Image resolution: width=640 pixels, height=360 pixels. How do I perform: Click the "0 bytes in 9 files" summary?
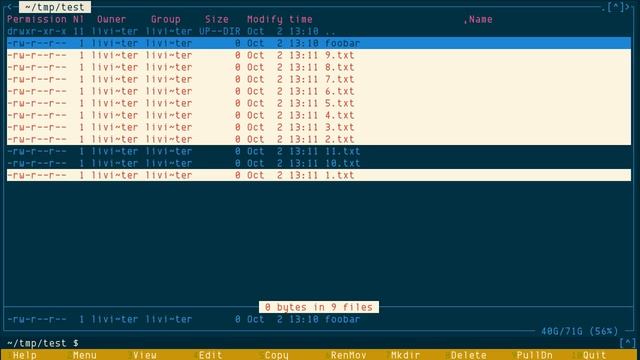pos(319,307)
